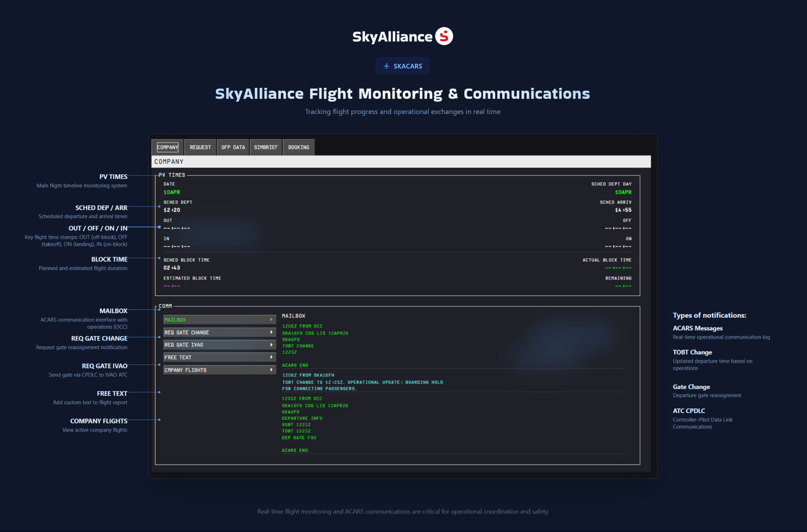The image size is (807, 532).
Task: Expand REQ GATE CHANGE with its chevron
Action: [x=272, y=332]
